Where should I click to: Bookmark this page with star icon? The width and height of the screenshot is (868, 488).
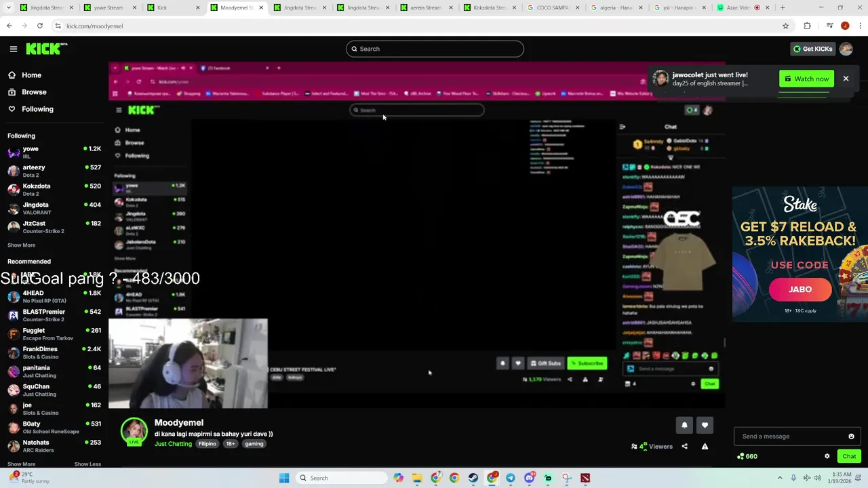click(786, 26)
